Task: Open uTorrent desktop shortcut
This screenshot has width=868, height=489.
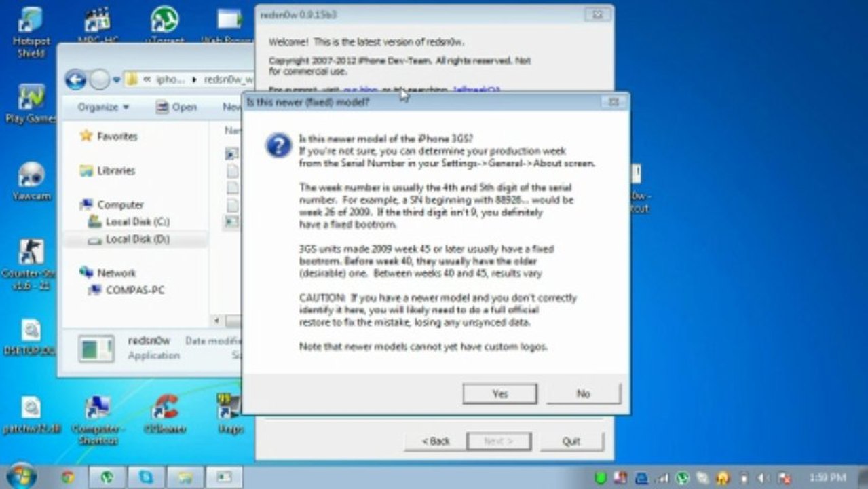Action: tap(164, 26)
